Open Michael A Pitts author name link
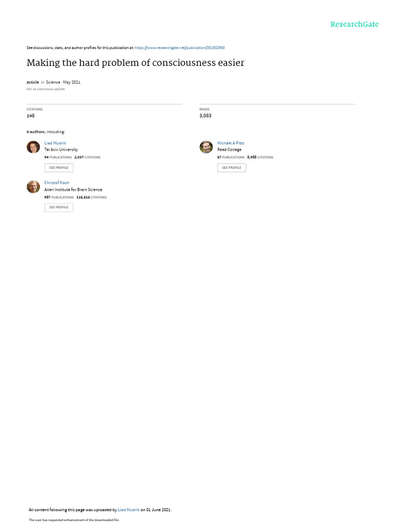 tap(231, 143)
